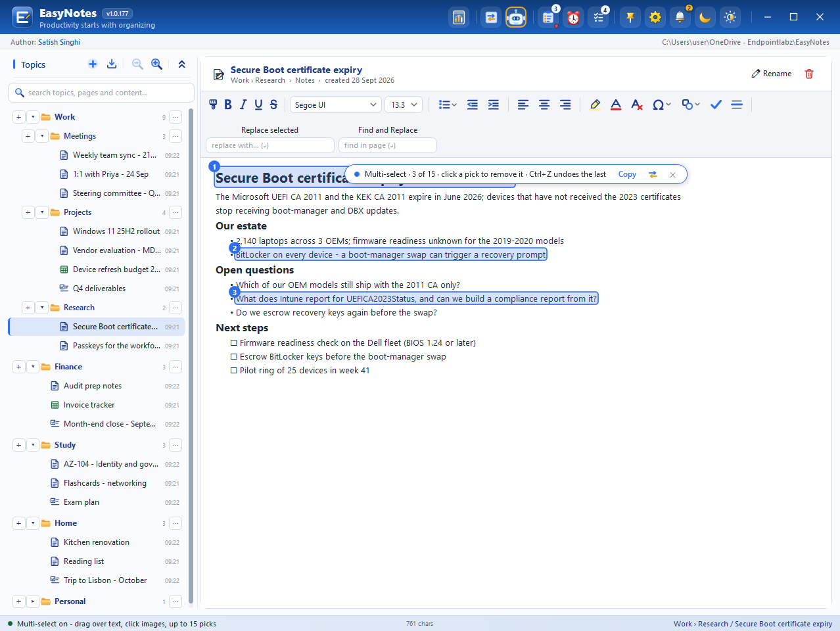
Task: Collapse all topics with double chevron
Action: 182,64
